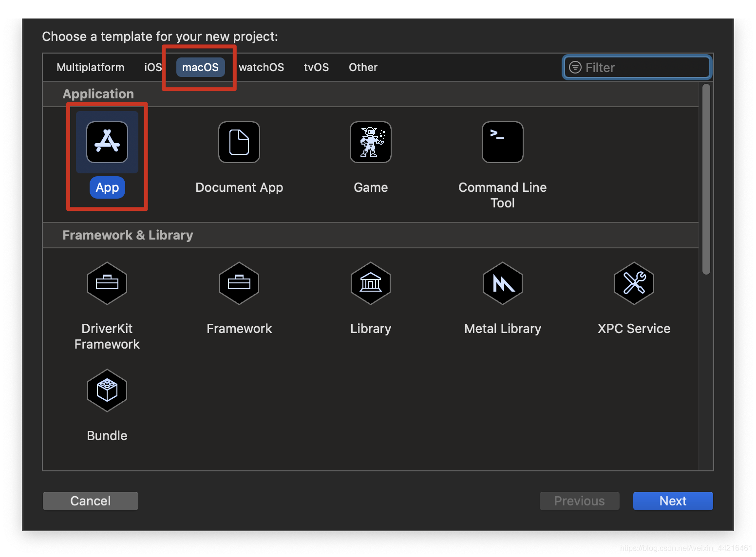Image resolution: width=756 pixels, height=557 pixels.
Task: Click the Next button
Action: click(x=673, y=501)
